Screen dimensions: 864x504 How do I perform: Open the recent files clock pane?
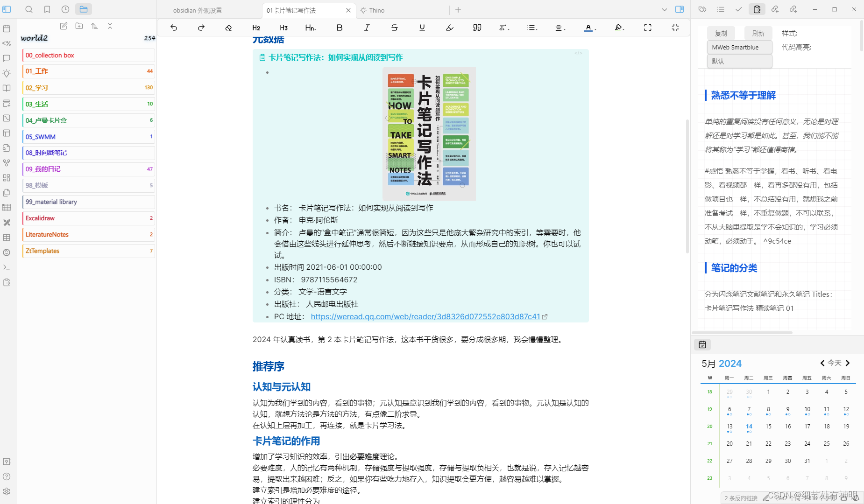pos(65,9)
